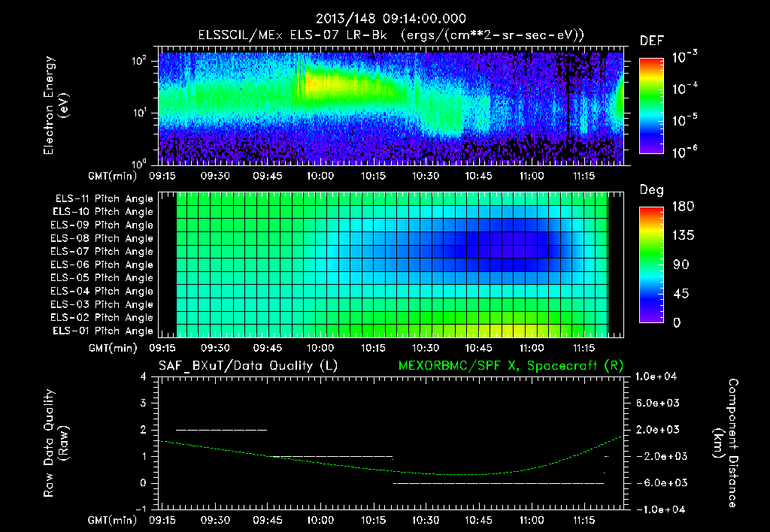Select the ELS-11 Pitch Angle row label
770x532 pixels.
click(104, 199)
